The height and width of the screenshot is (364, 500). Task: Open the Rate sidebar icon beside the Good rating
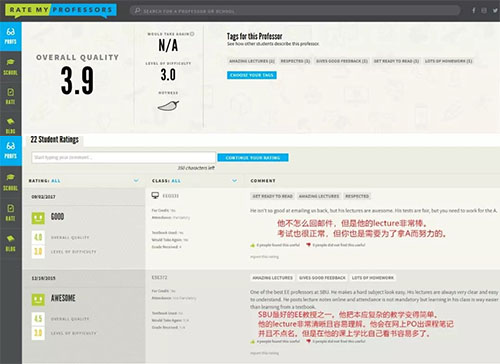[x=11, y=213]
